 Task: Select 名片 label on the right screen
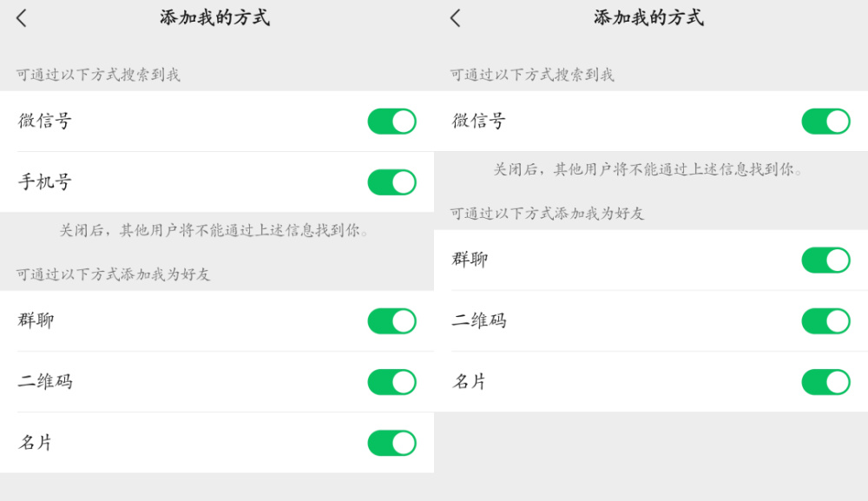click(x=470, y=381)
